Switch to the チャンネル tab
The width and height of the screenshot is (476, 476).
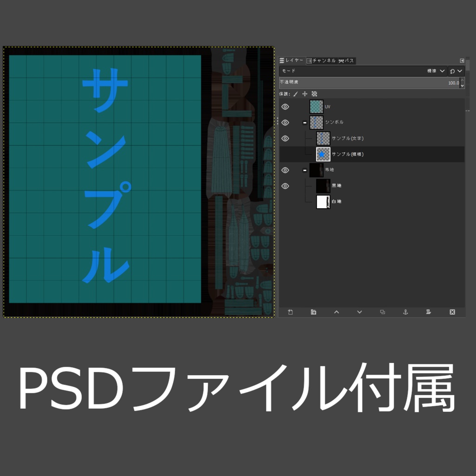[x=322, y=60]
